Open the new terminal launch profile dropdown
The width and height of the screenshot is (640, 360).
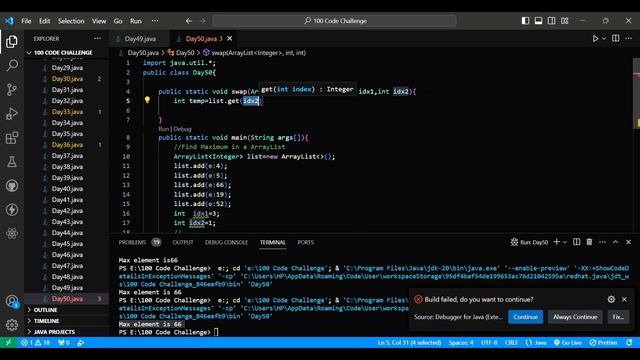click(565, 242)
